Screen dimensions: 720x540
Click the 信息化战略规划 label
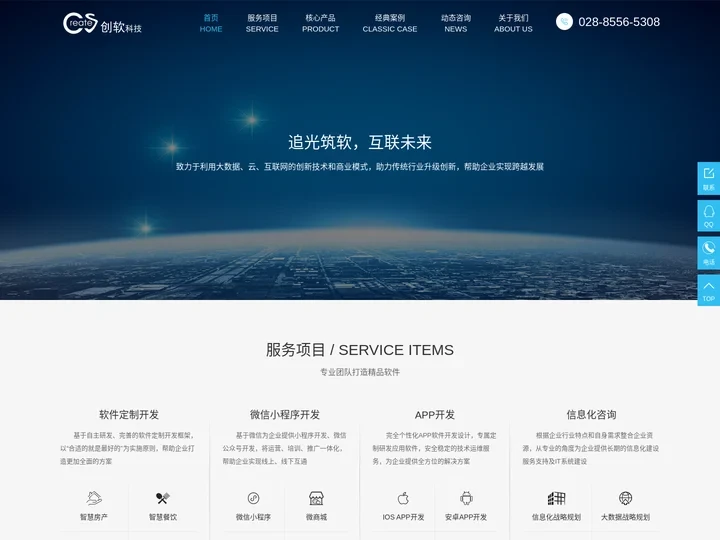point(557,517)
